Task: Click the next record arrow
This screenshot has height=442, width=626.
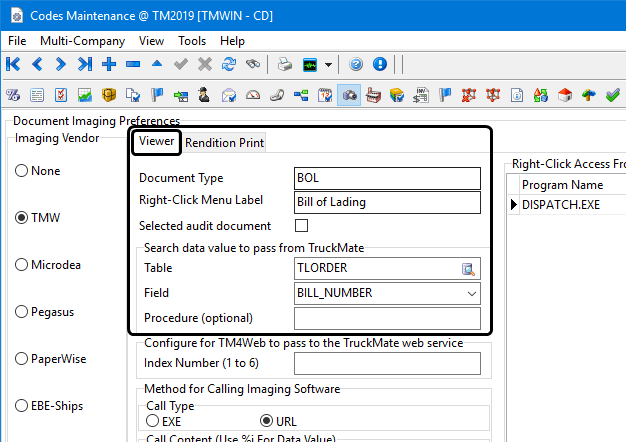Action: (x=61, y=64)
